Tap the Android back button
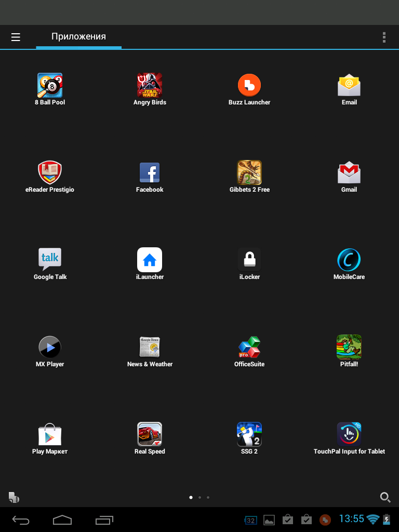This screenshot has height=532, width=399. click(21, 520)
